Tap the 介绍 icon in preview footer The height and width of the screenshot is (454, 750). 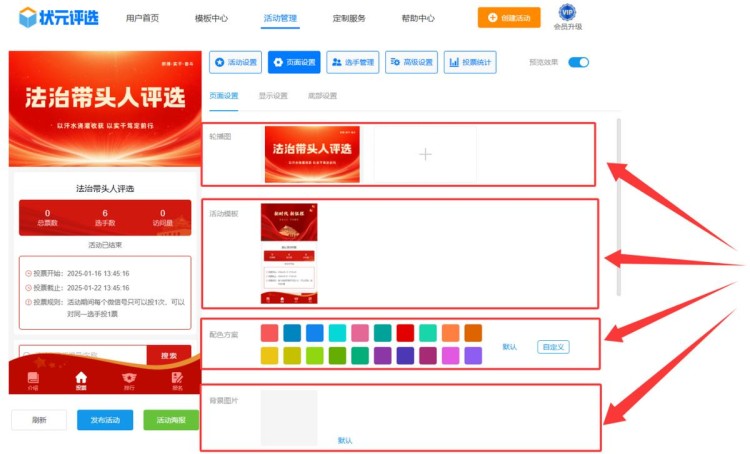(33, 379)
